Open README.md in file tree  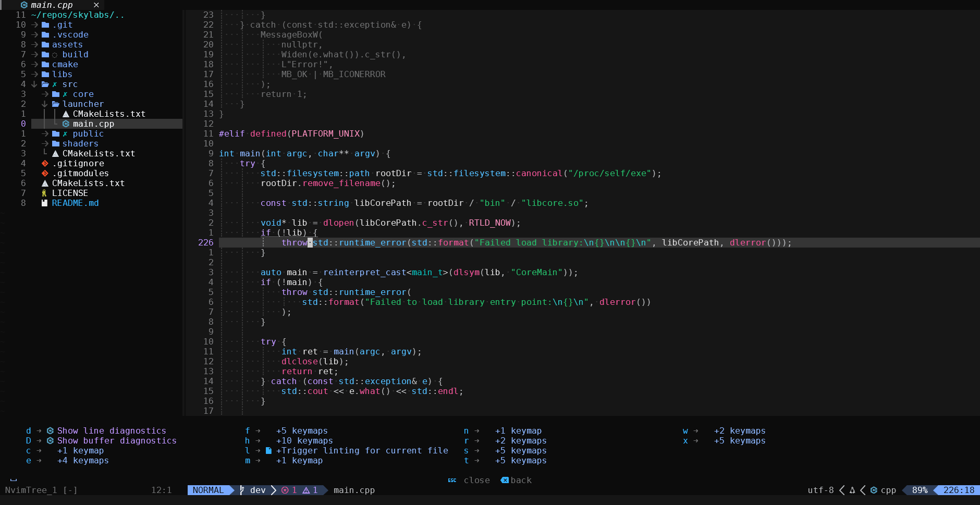[75, 203]
